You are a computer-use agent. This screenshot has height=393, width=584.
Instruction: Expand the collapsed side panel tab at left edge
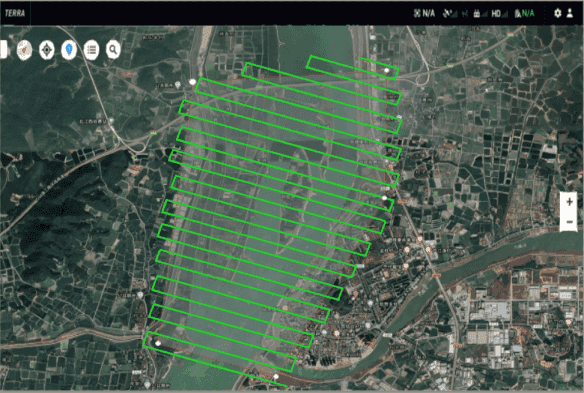click(x=3, y=49)
